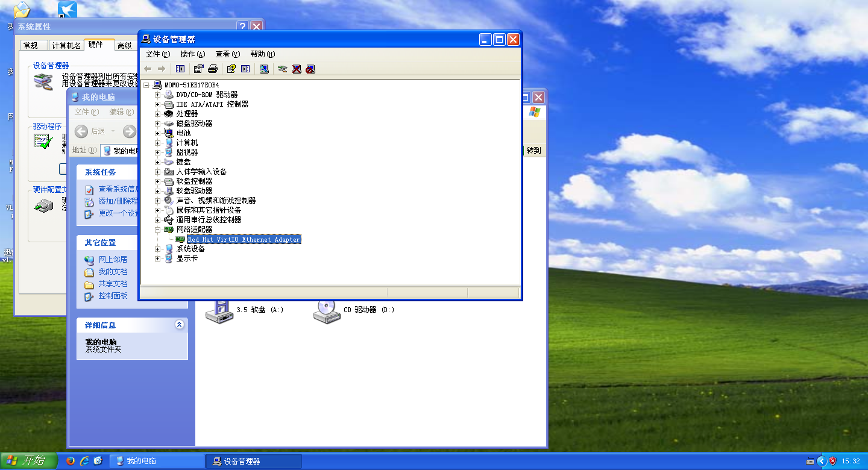Expand the 磁盘驱动器 node
868x470 pixels.
158,124
